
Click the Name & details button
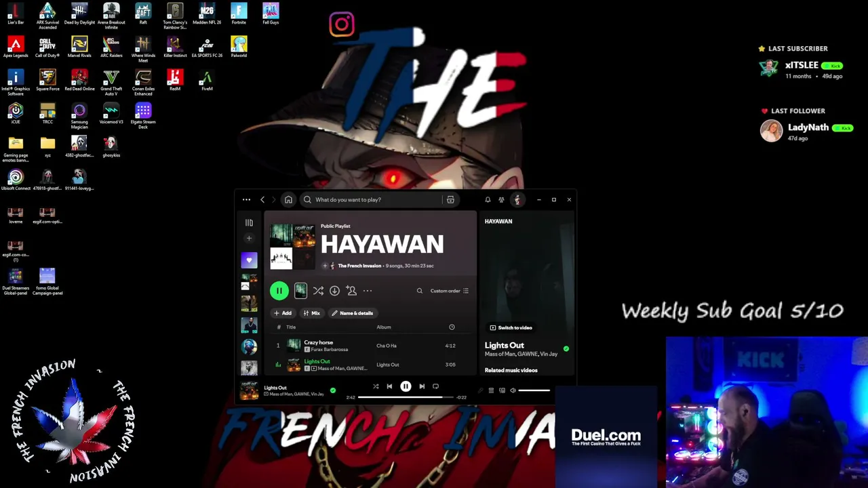352,313
